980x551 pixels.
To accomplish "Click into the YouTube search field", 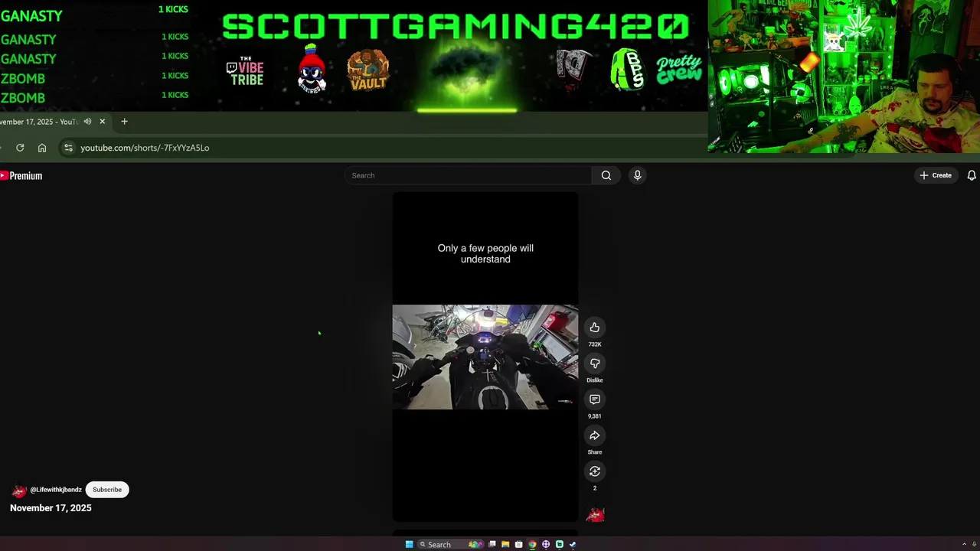I will pyautogui.click(x=468, y=175).
